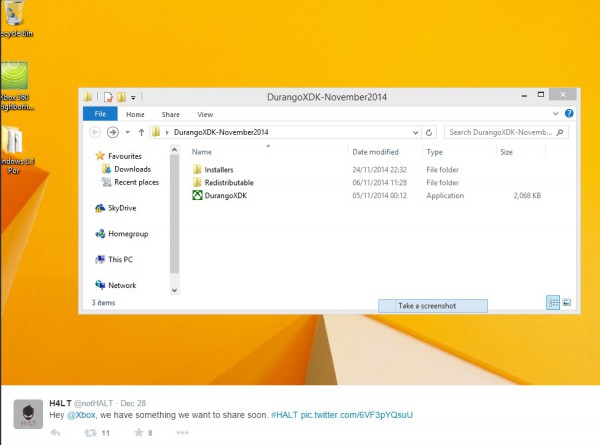This screenshot has height=445, width=600.
Task: Click the Take a screenshot button
Action: click(433, 306)
